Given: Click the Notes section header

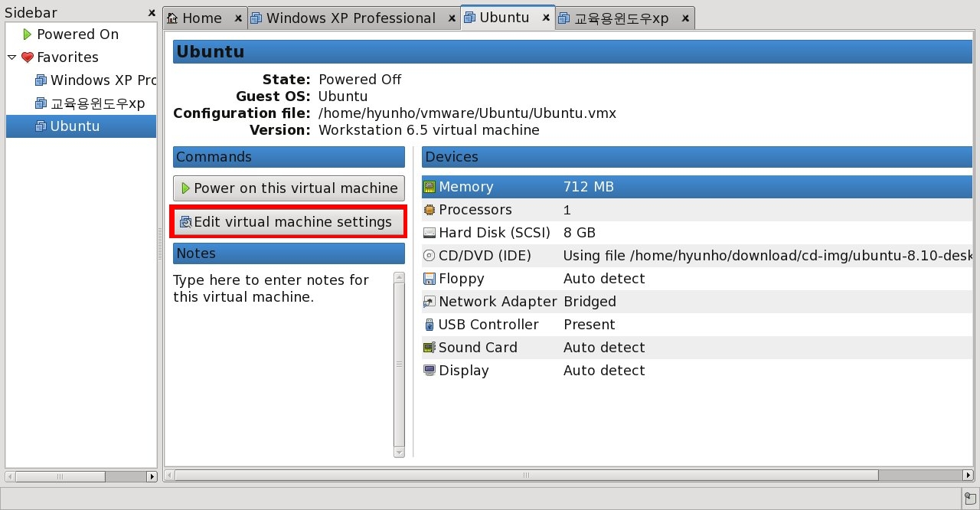Looking at the screenshot, I should click(289, 253).
